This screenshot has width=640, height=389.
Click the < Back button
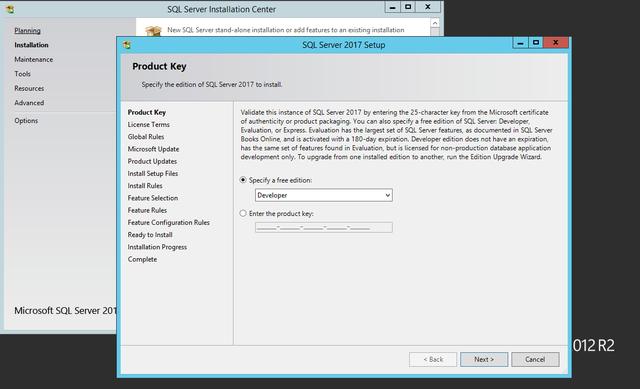click(x=433, y=359)
